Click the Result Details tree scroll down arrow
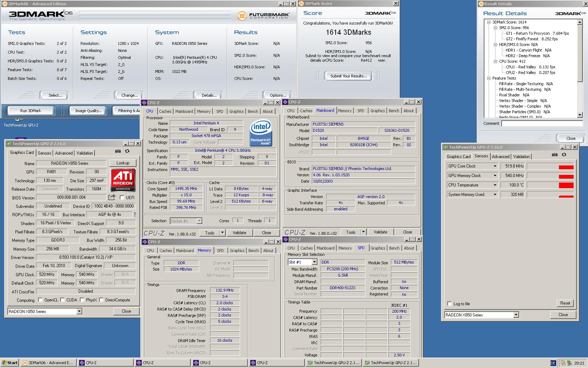 click(x=580, y=115)
